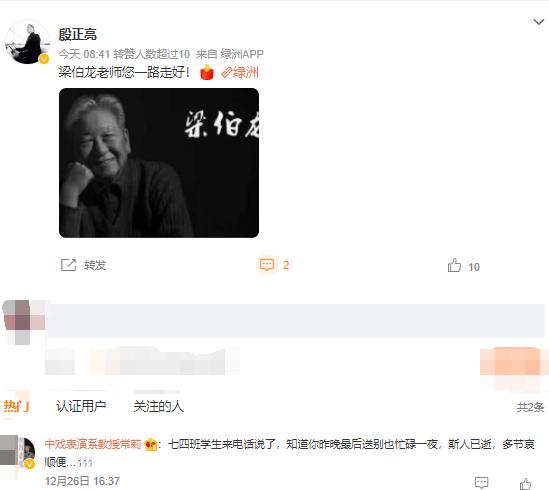Open the post options chevron menu

click(x=538, y=22)
